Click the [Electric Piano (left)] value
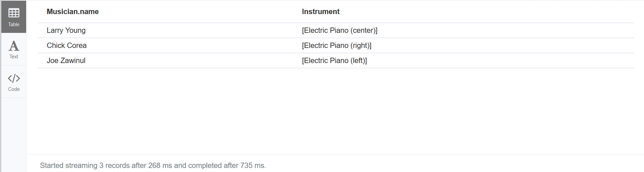 [x=334, y=61]
